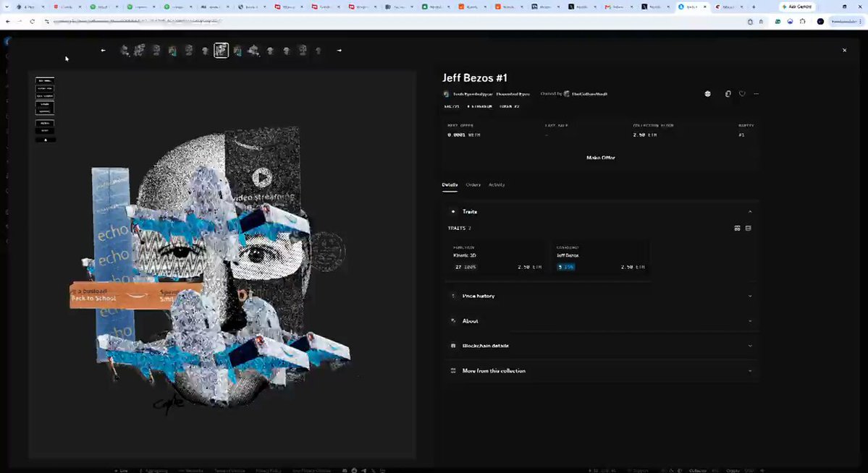Expand the About section
868x473 pixels.
(x=601, y=321)
